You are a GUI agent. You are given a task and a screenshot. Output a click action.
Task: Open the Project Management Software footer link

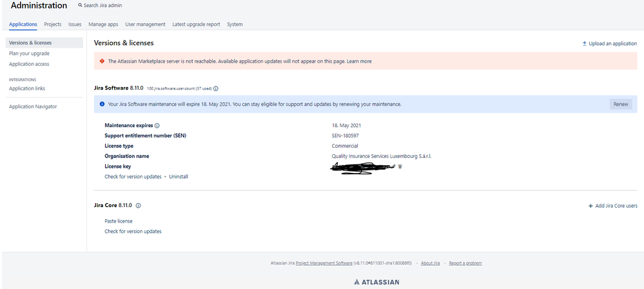click(x=324, y=263)
